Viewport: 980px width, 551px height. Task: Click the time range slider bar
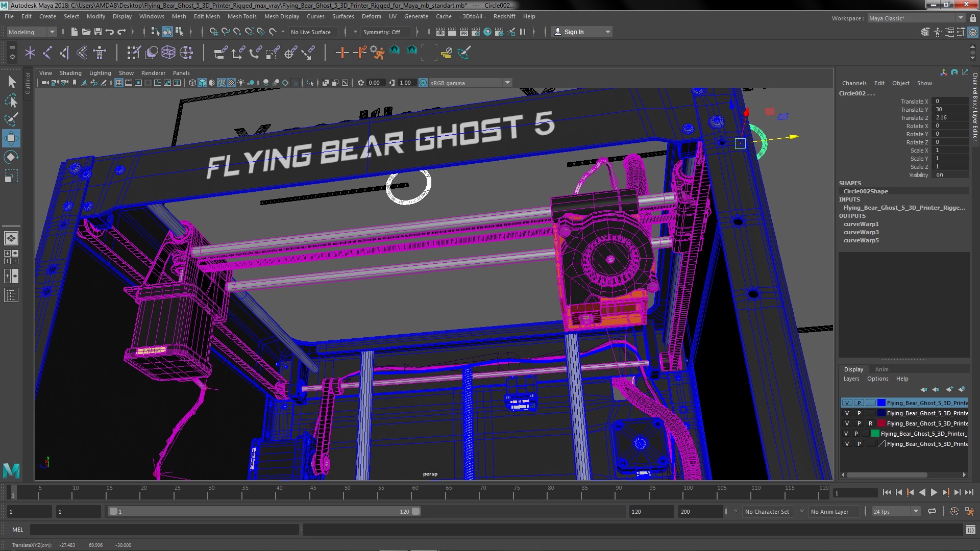pos(264,511)
